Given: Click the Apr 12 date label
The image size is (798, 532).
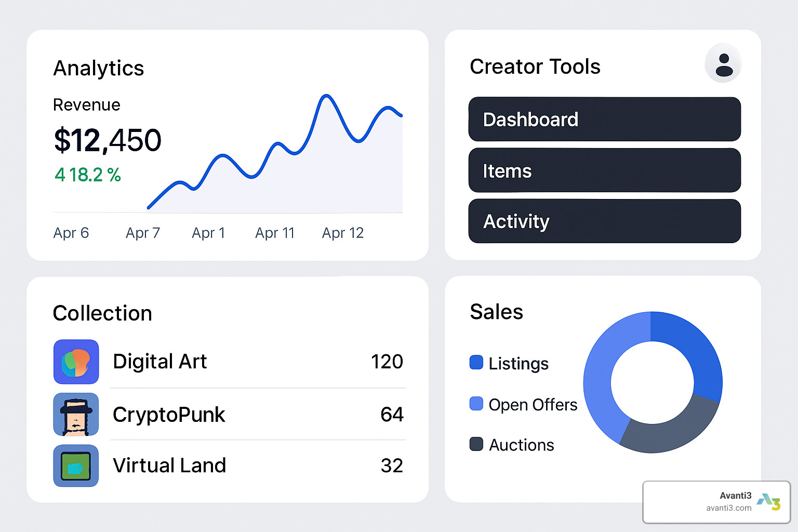Looking at the screenshot, I should pyautogui.click(x=342, y=233).
